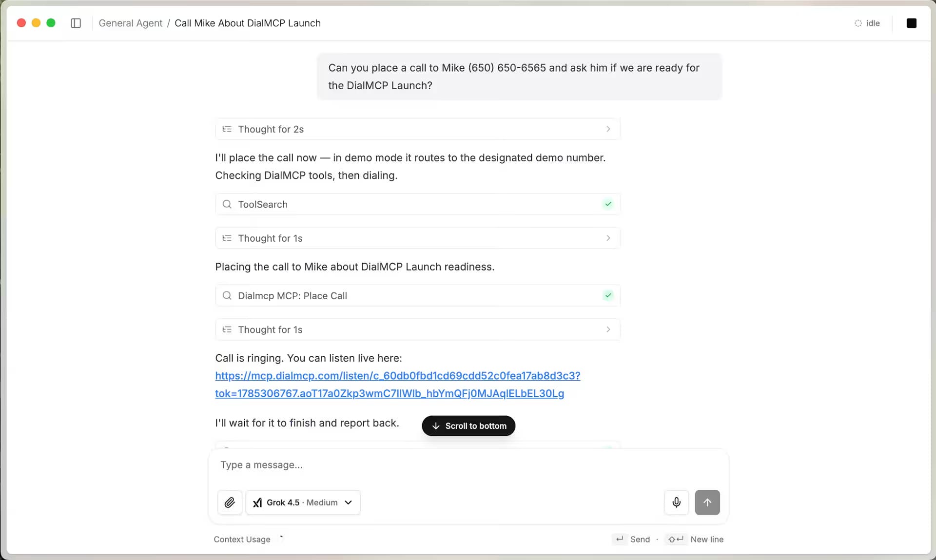Click the xAI logo beside Grok 4.5

point(257,502)
